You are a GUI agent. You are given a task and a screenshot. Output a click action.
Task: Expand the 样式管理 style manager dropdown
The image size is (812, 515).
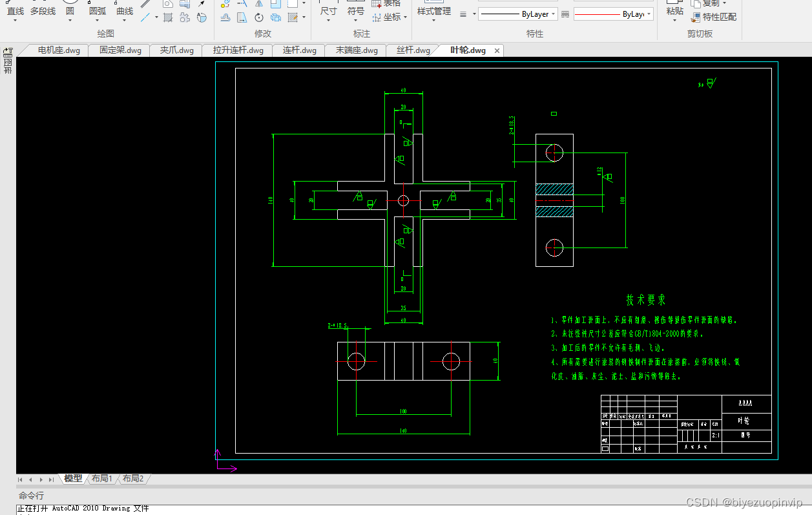point(433,21)
